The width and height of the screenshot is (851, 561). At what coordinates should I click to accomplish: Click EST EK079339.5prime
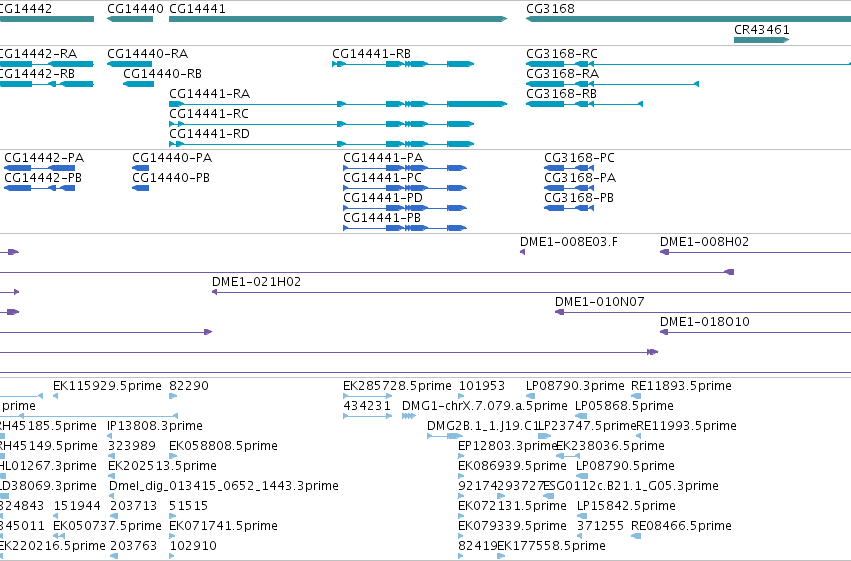[512, 526]
